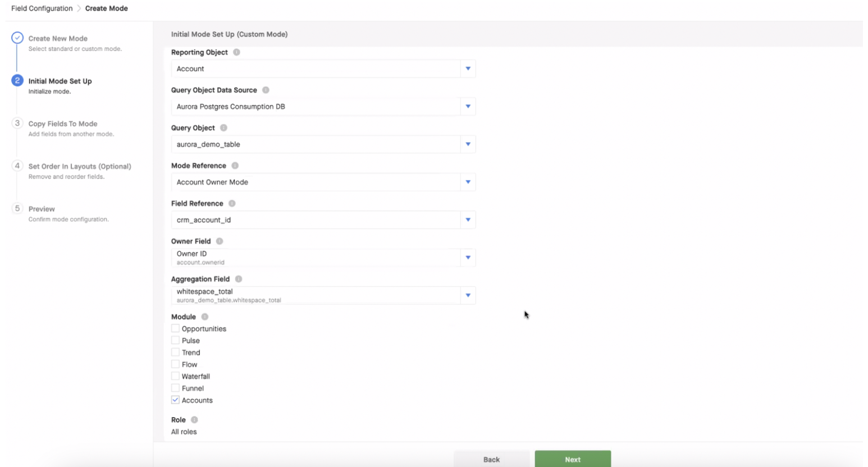Open the crm_account_id Field Reference dropdown

[468, 220]
